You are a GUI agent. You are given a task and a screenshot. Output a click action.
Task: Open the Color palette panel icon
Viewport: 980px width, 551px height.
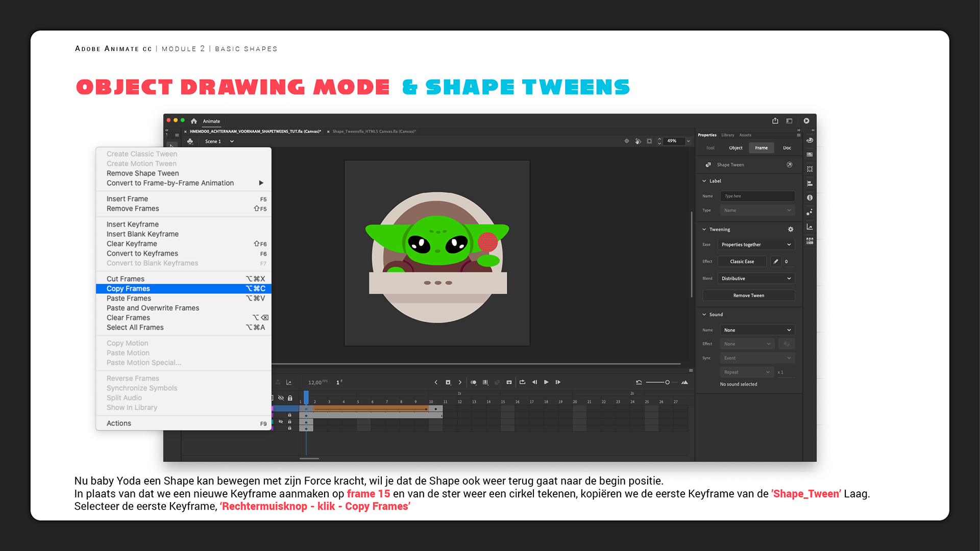coord(810,140)
